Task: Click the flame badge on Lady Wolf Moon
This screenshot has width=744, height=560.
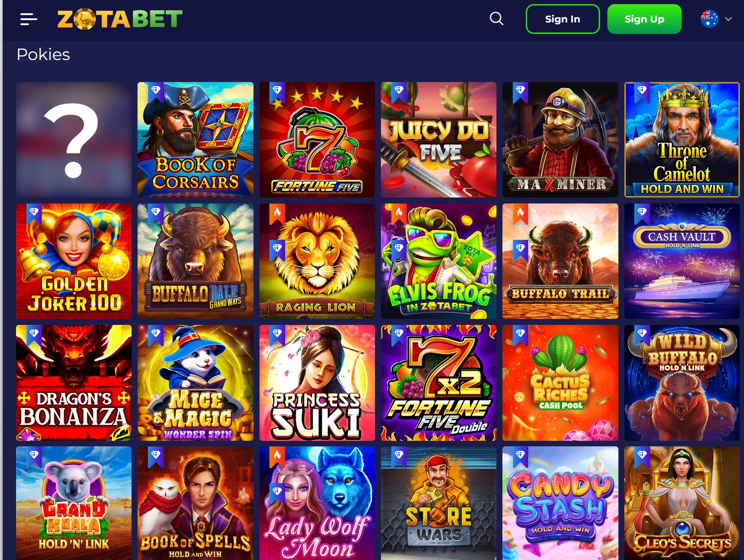Action: (x=277, y=456)
